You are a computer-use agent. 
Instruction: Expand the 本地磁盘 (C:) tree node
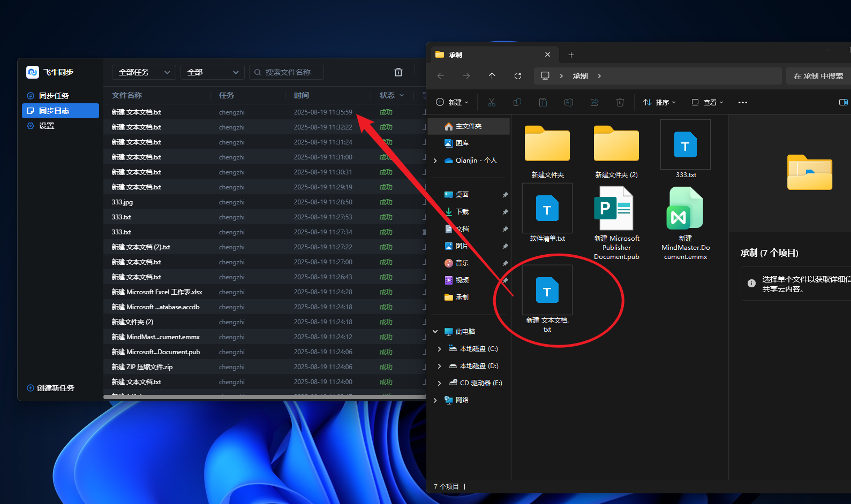pyautogui.click(x=439, y=349)
